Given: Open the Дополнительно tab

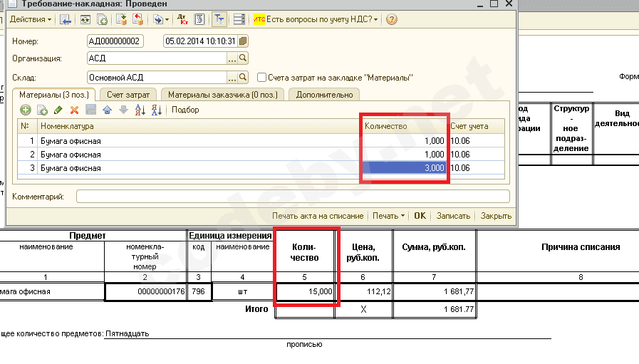Looking at the screenshot, I should (324, 94).
